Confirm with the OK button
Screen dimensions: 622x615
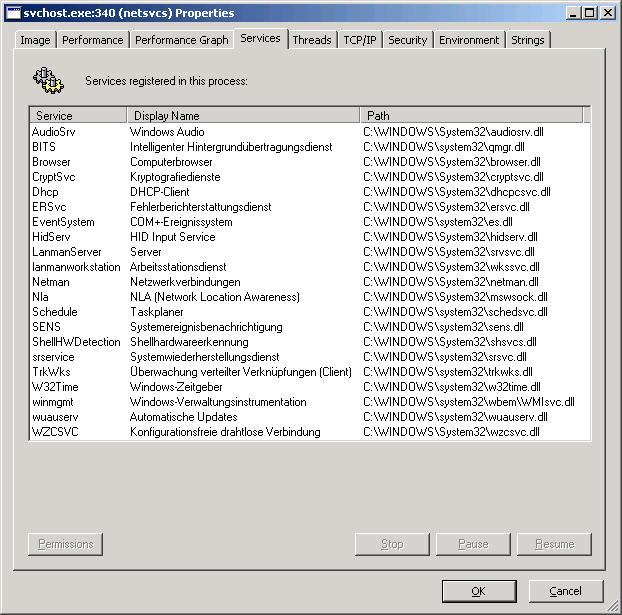click(479, 591)
